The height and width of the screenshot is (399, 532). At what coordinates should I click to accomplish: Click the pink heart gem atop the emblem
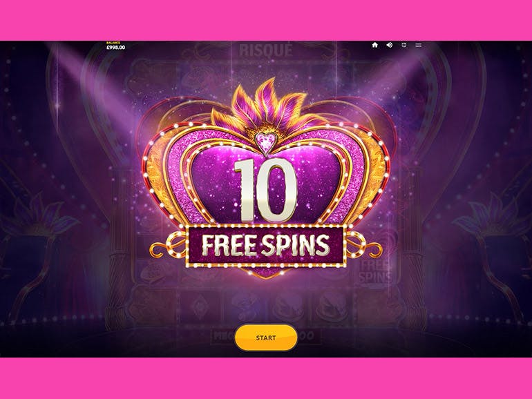(x=266, y=142)
